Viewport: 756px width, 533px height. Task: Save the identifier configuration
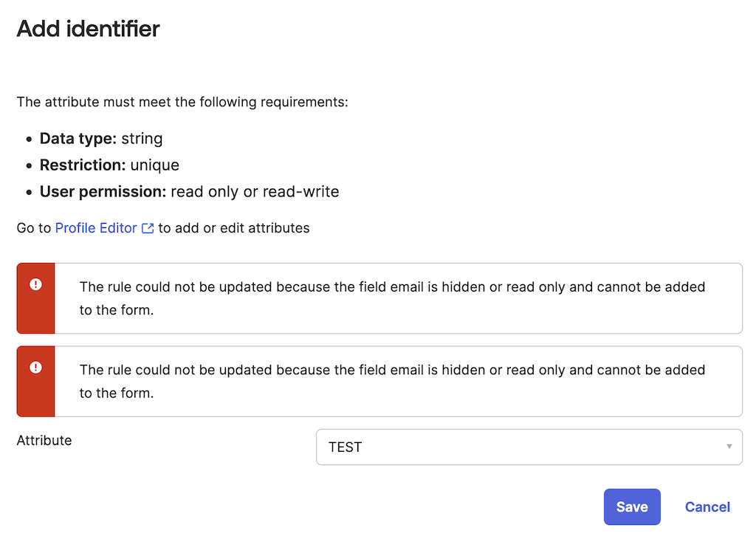point(632,507)
